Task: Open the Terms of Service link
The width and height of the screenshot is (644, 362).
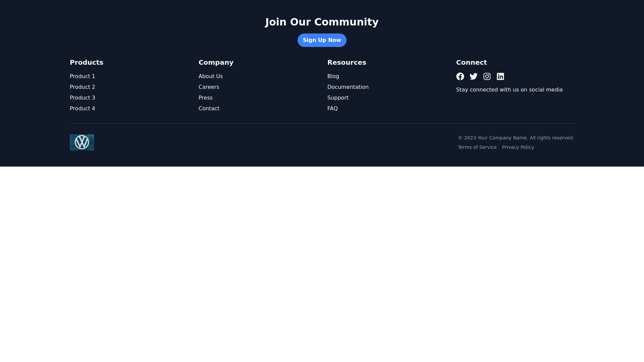Action: tap(477, 147)
